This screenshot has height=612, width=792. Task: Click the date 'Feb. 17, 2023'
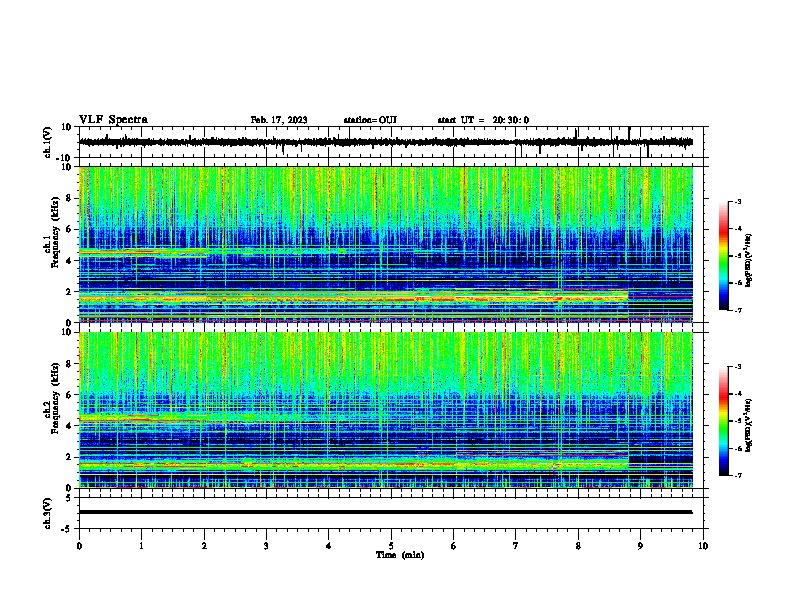click(279, 120)
